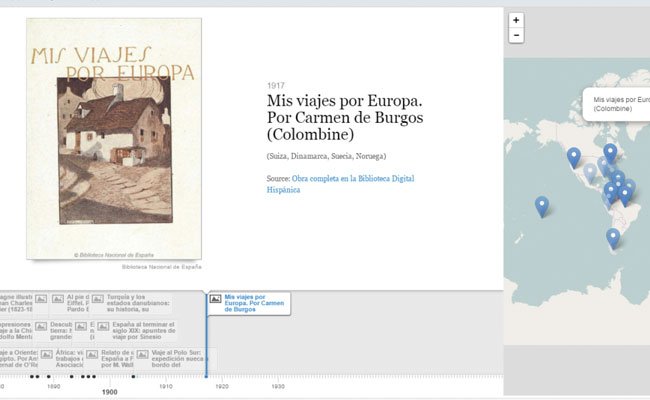Click the black timeline dot just before 1890
650x400 pixels.
(49, 376)
